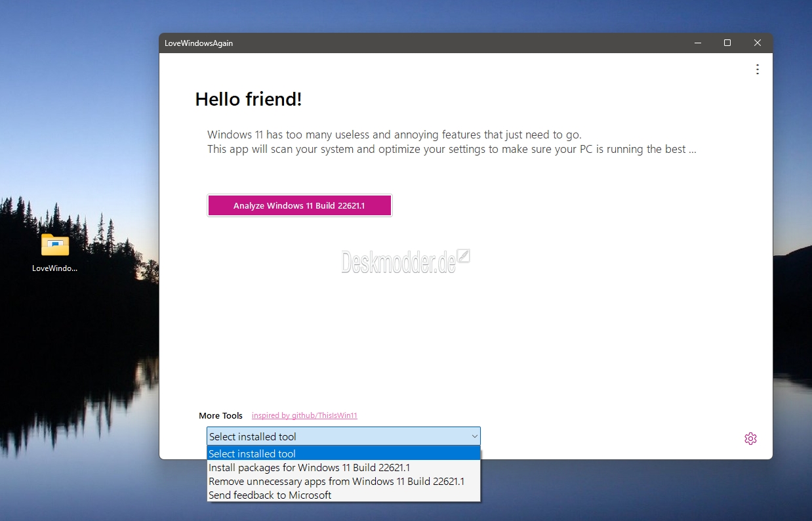Click the More Tools label

220,415
